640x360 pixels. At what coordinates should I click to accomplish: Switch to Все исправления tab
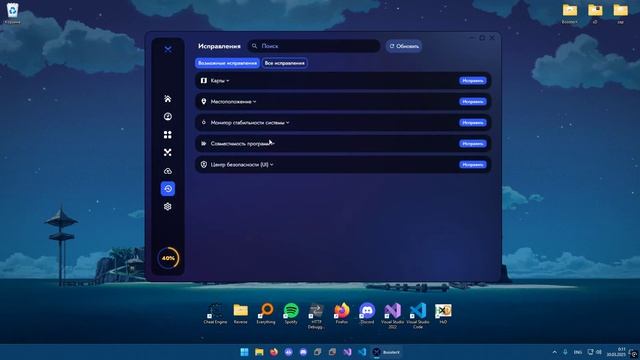point(284,63)
